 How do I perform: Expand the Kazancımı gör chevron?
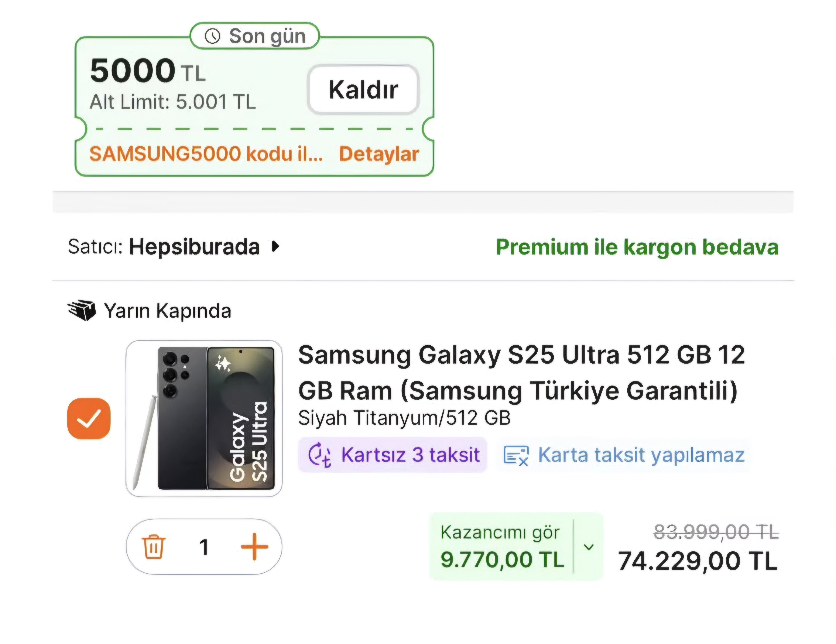point(589,547)
